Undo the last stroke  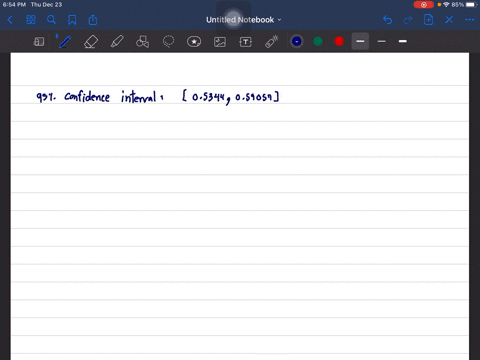[387, 20]
